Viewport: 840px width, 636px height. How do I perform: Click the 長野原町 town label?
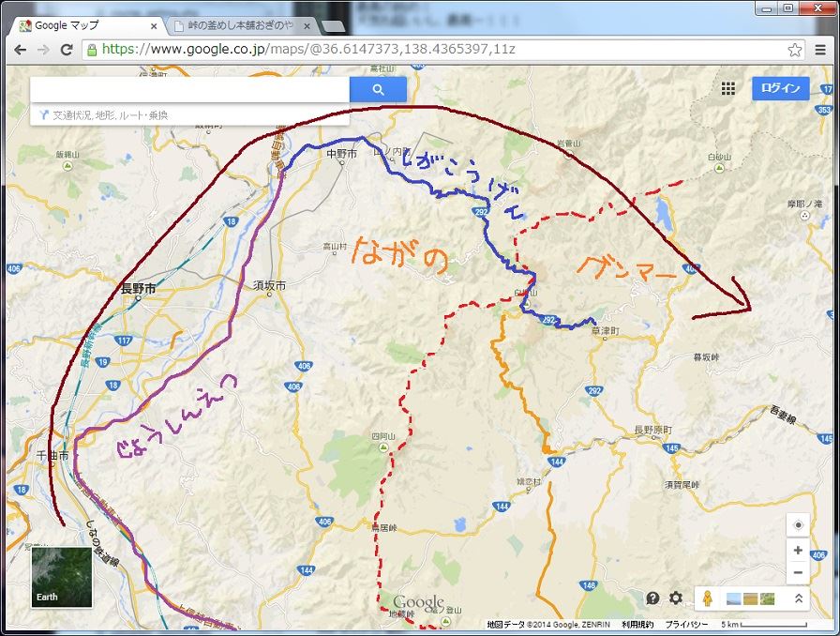point(653,430)
